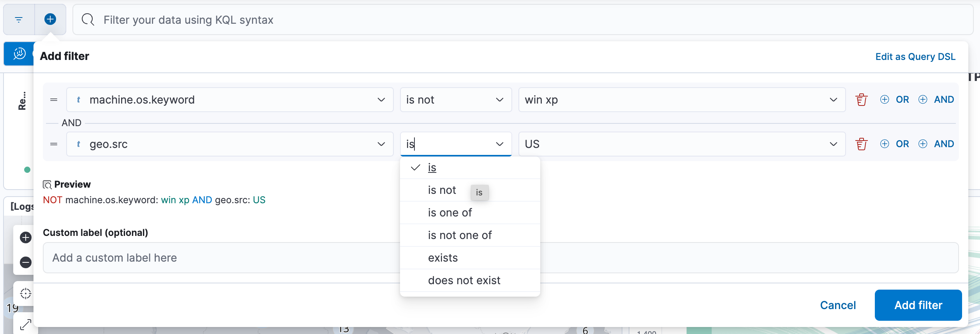Click the map zoom out button
This screenshot has width=980, height=334.
26,262
